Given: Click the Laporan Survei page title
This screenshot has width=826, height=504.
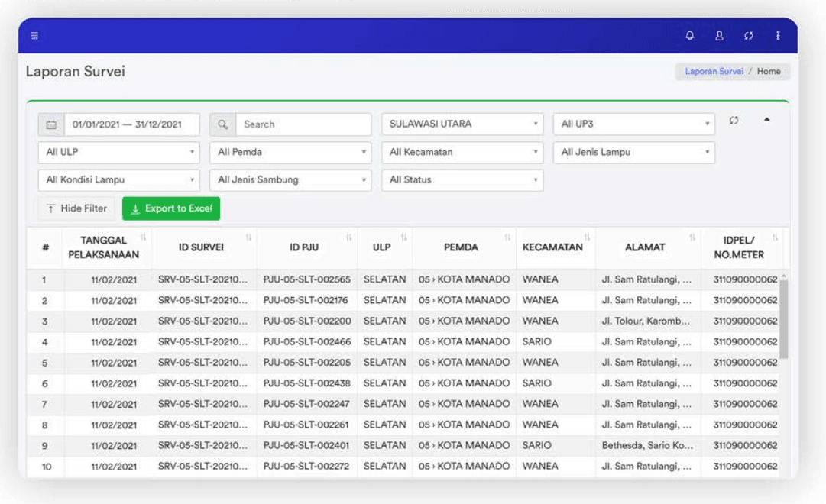Looking at the screenshot, I should (76, 72).
